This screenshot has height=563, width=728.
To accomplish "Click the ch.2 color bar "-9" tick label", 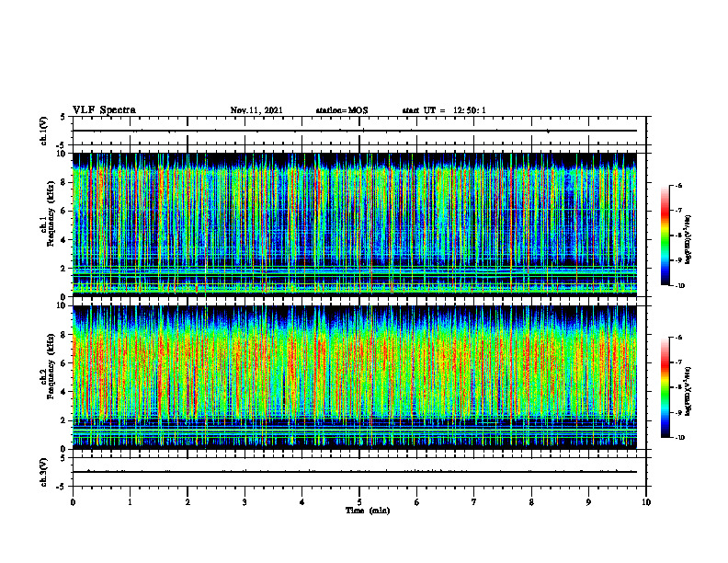I will 678,412.
